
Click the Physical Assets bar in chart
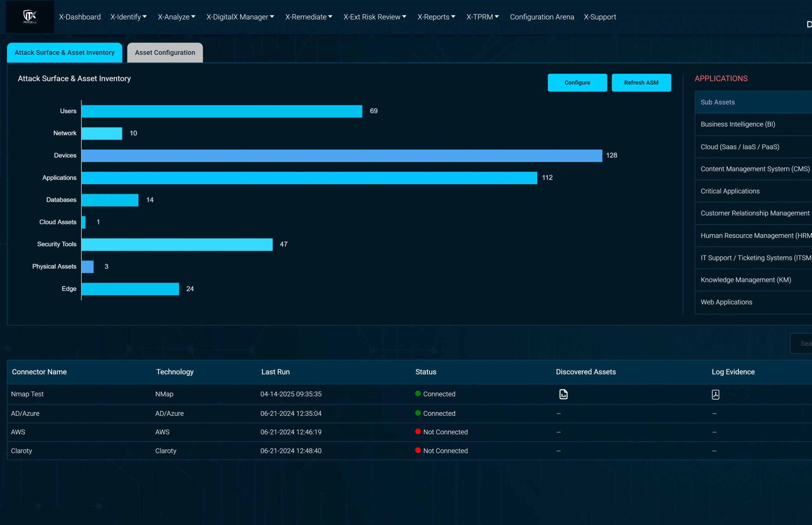[88, 267]
